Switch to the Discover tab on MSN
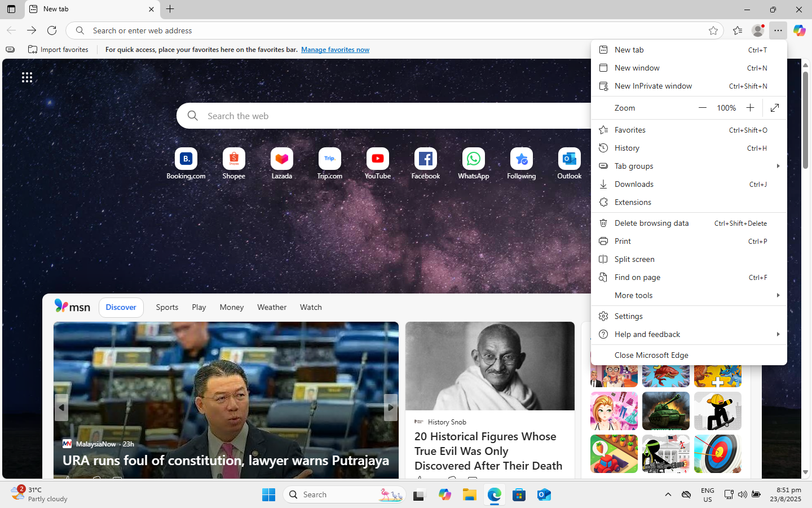This screenshot has width=812, height=508. [121, 307]
